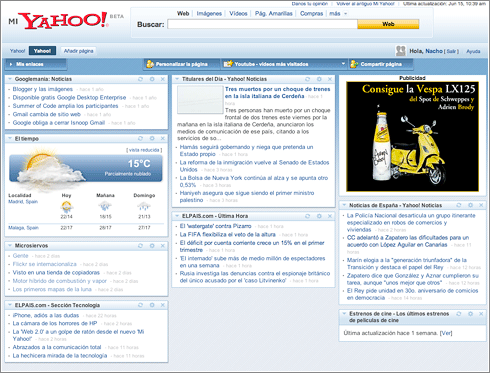Open settings of Googlemania: Noticias module
Viewport: 490px width, 373px height.
(x=152, y=79)
